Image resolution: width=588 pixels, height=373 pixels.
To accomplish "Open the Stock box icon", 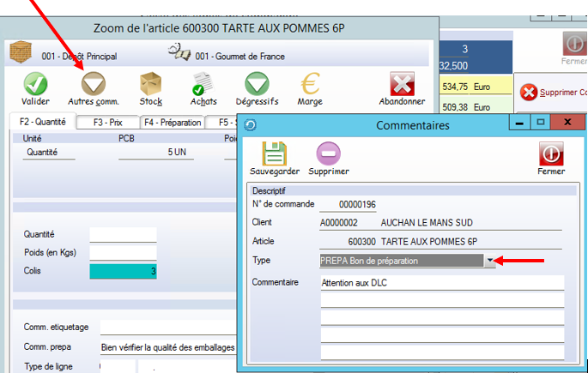I will point(151,85).
